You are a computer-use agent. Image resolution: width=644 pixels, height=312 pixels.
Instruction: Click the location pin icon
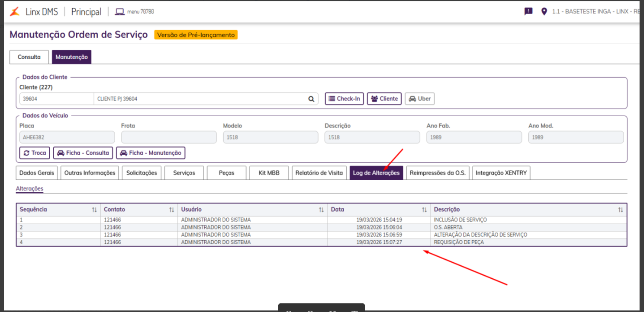[x=544, y=12]
